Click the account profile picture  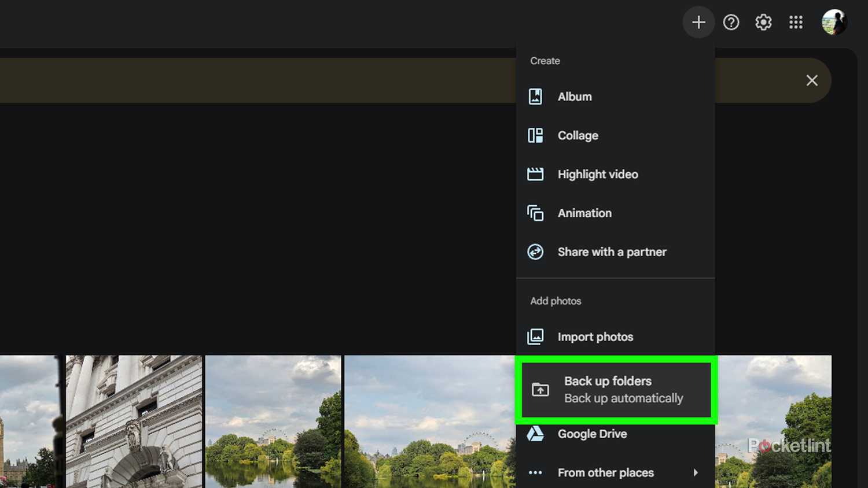(834, 23)
